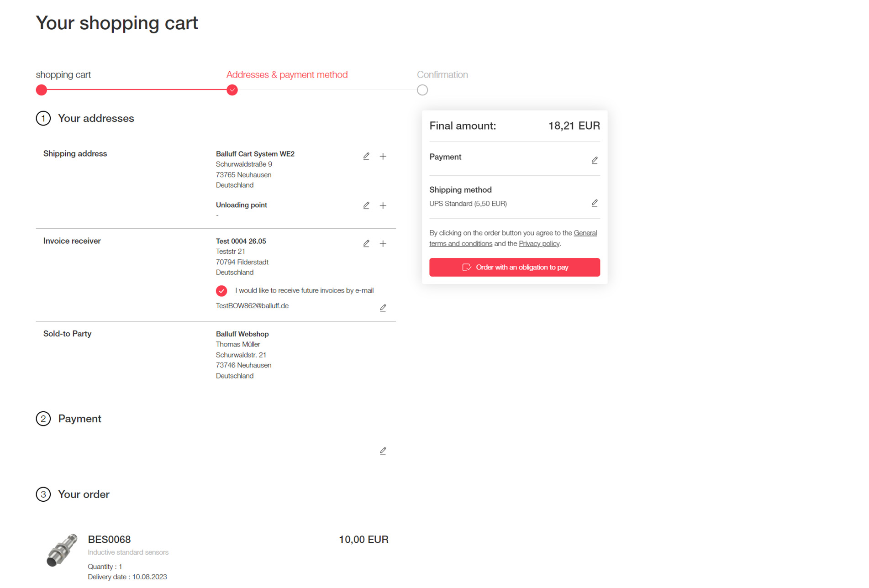This screenshot has width=869, height=588.
Task: Open the Confirmation step circle
Action: [422, 90]
